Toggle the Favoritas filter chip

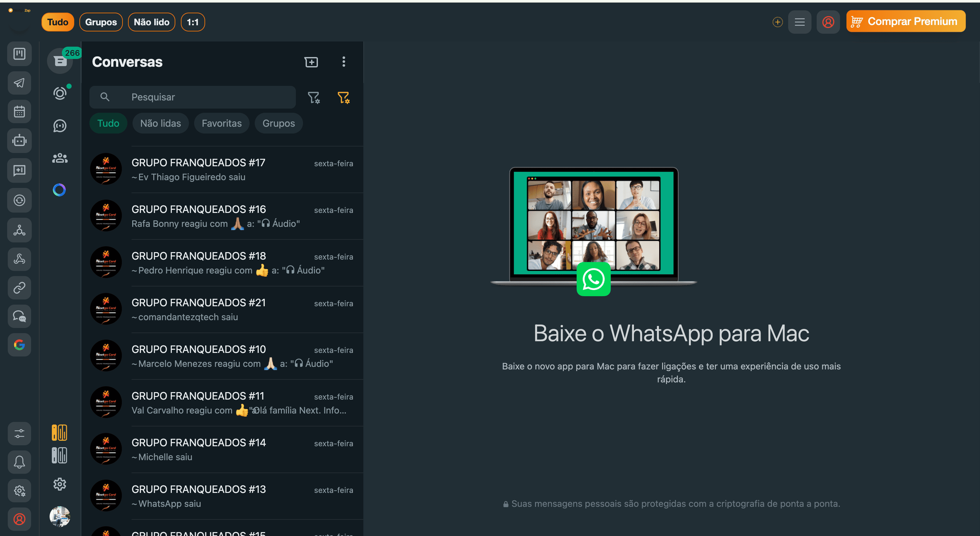[221, 123]
